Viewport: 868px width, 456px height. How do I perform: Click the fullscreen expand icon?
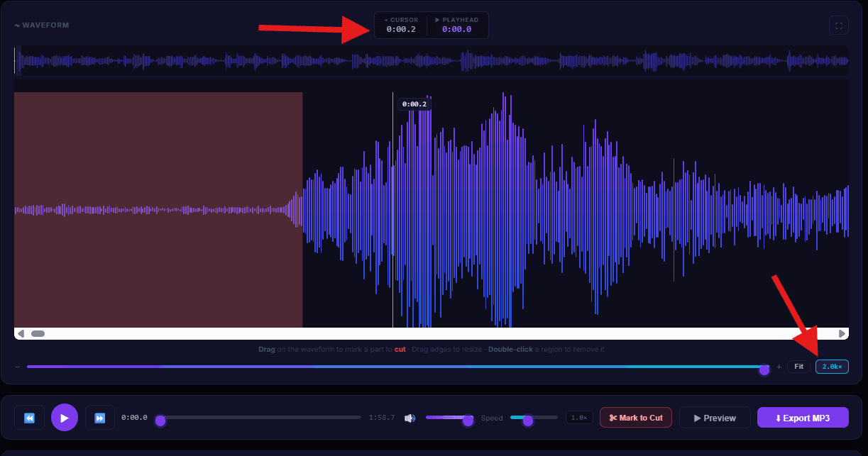[839, 26]
